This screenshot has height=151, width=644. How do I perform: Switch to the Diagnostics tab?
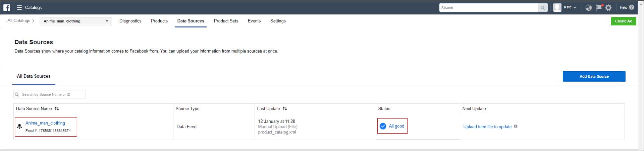coord(130,21)
